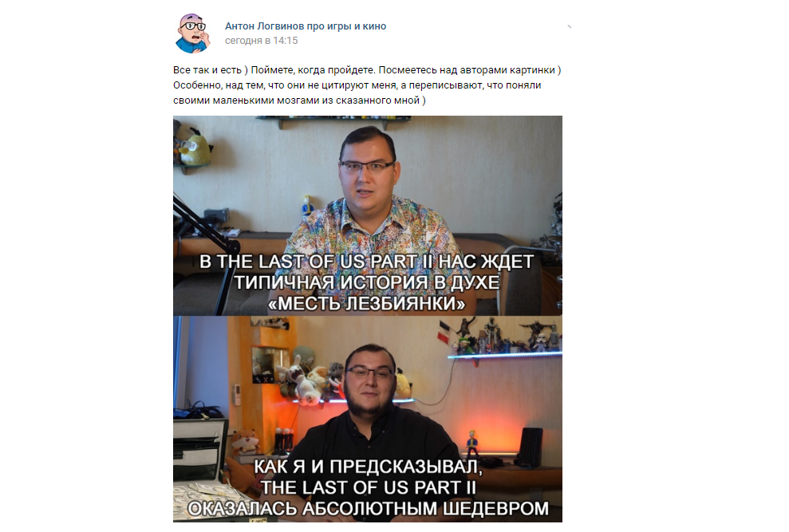The width and height of the screenshot is (789, 532).
Task: Click the caption ОКАЗАЛАСЬ АБСОЛЮТНЫМ ШЕДЕВРОМ
Action: [368, 508]
